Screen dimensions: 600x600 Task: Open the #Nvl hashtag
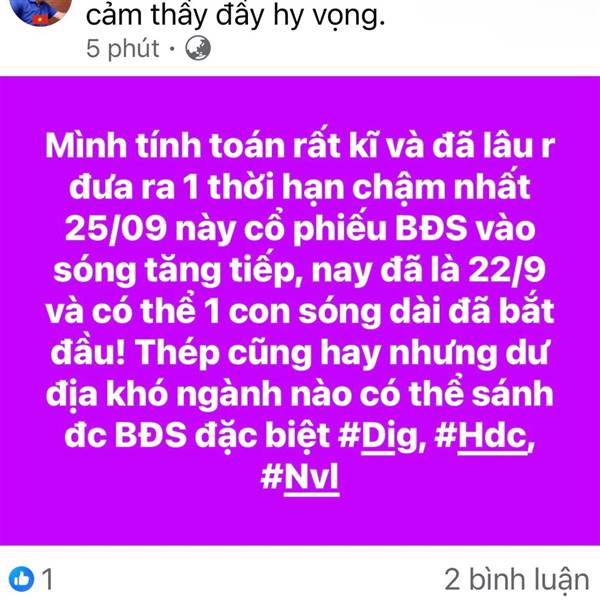tap(300, 477)
